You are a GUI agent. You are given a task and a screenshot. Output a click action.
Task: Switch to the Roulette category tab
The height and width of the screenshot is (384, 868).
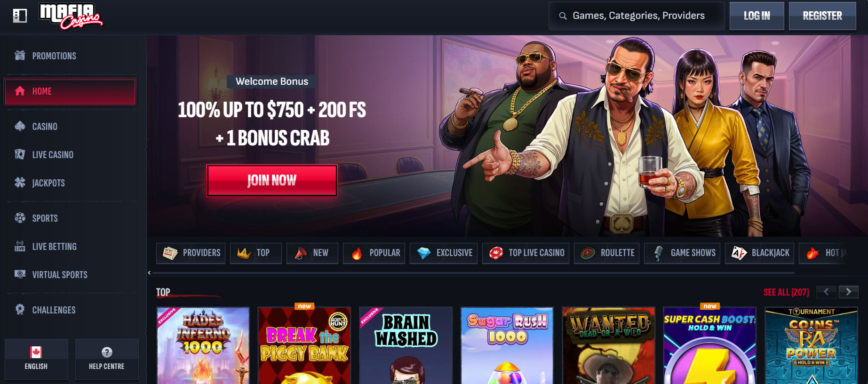(x=606, y=253)
